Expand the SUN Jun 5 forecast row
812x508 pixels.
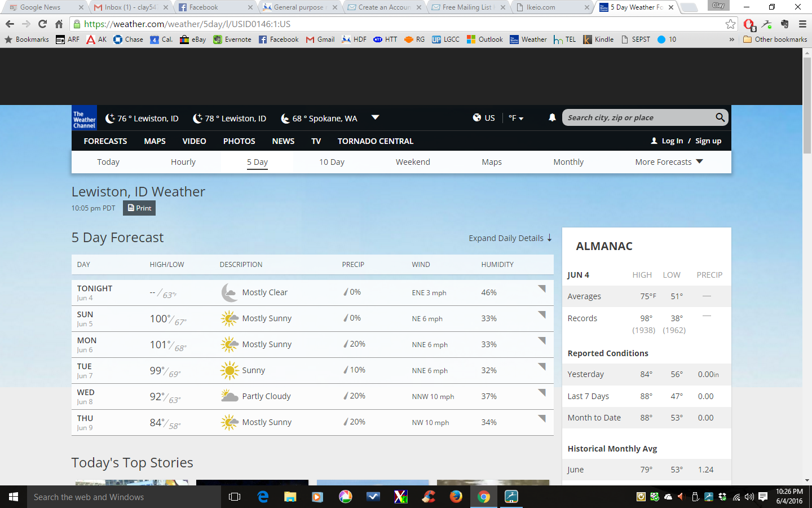[x=542, y=314]
